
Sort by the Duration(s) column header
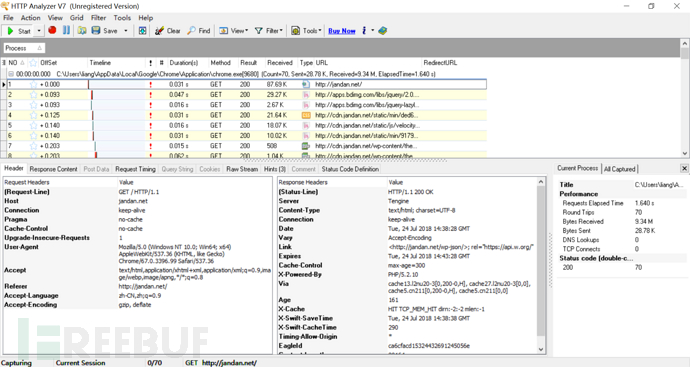[184, 62]
